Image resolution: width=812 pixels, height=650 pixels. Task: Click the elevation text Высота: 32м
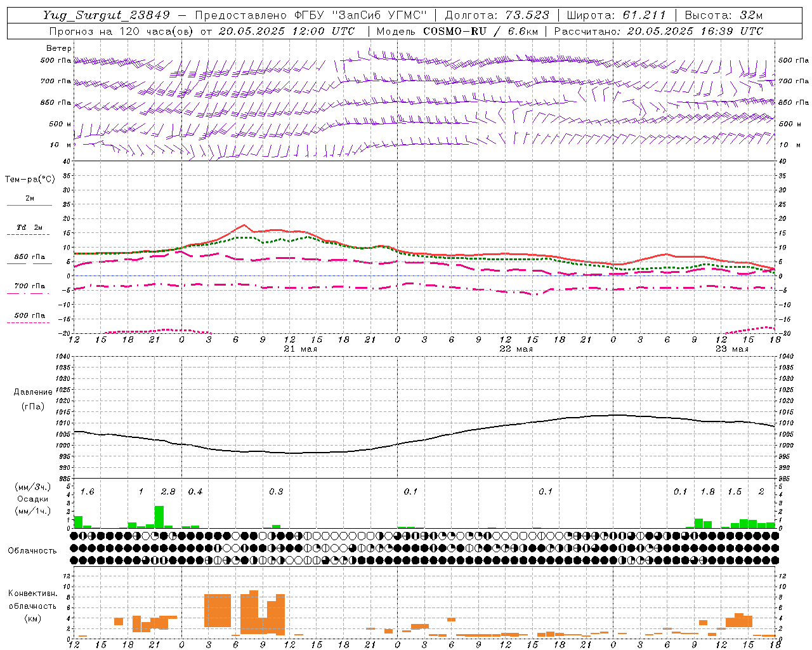click(724, 15)
